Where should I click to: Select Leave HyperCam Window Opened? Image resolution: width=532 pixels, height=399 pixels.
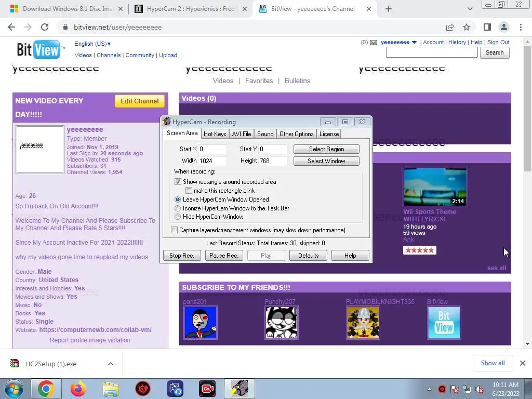coord(178,199)
